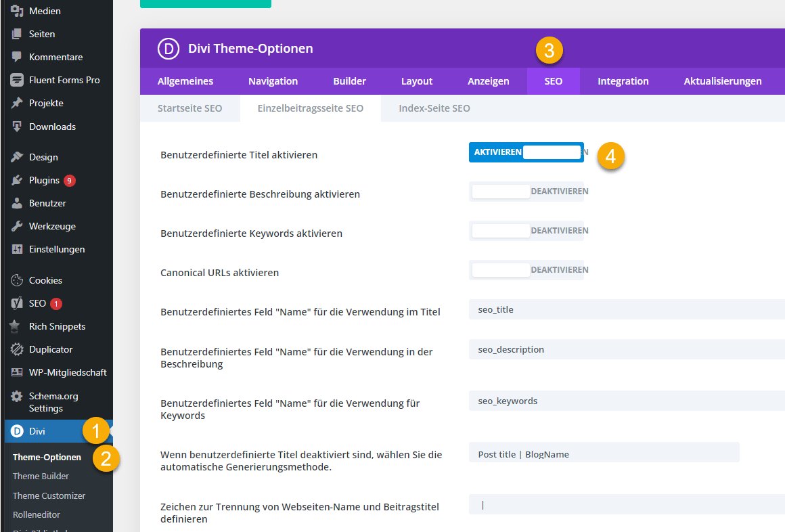
Task: Click the seo_keywords custom field input
Action: point(627,401)
